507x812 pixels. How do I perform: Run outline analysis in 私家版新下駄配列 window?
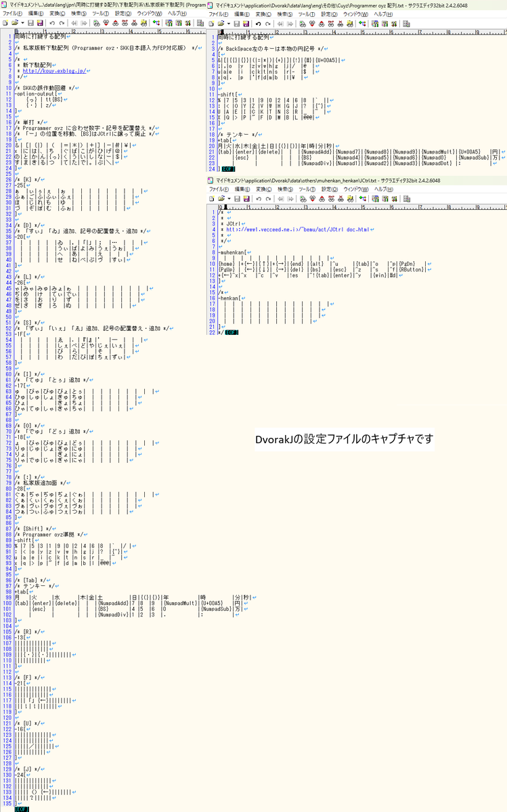click(x=156, y=23)
